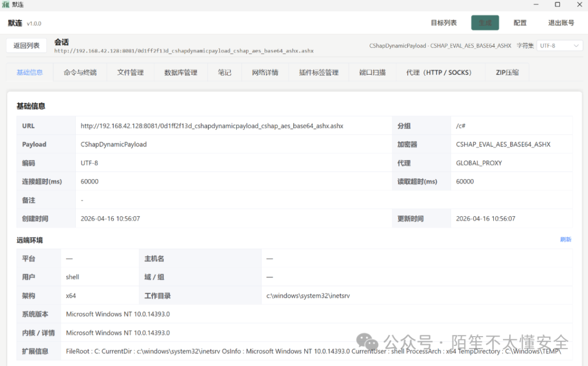Click the 系统版本 Microsoft Windows NT value
The height and width of the screenshot is (366, 588).
point(118,314)
